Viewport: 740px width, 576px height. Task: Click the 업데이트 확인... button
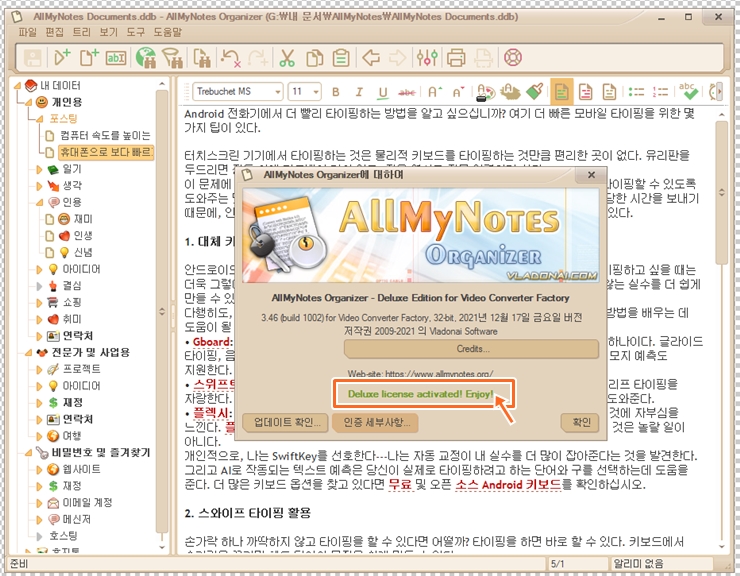click(287, 423)
